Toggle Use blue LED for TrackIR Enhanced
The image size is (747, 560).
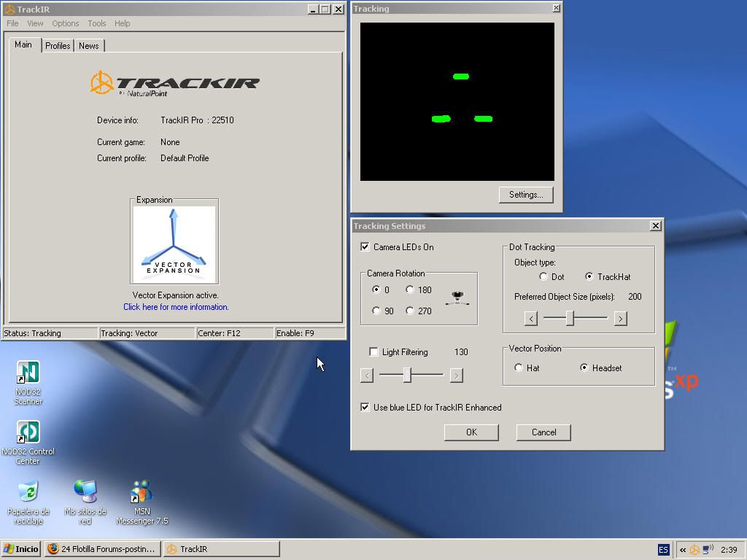click(x=365, y=407)
